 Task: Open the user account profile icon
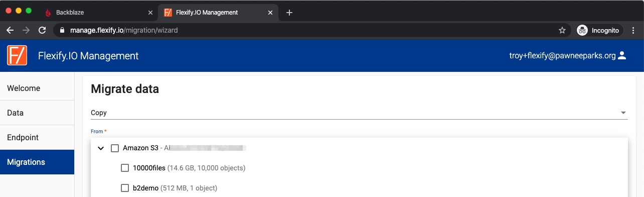[622, 56]
